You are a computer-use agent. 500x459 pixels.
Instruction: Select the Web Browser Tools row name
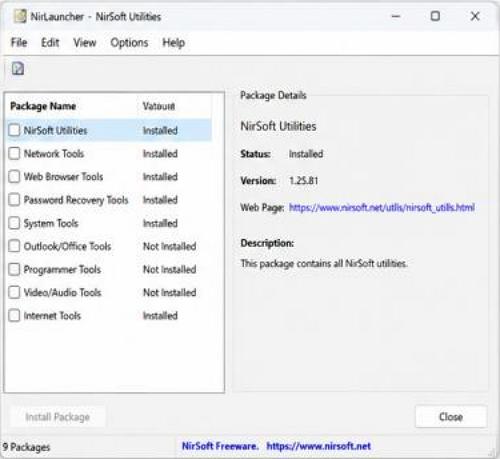point(63,177)
